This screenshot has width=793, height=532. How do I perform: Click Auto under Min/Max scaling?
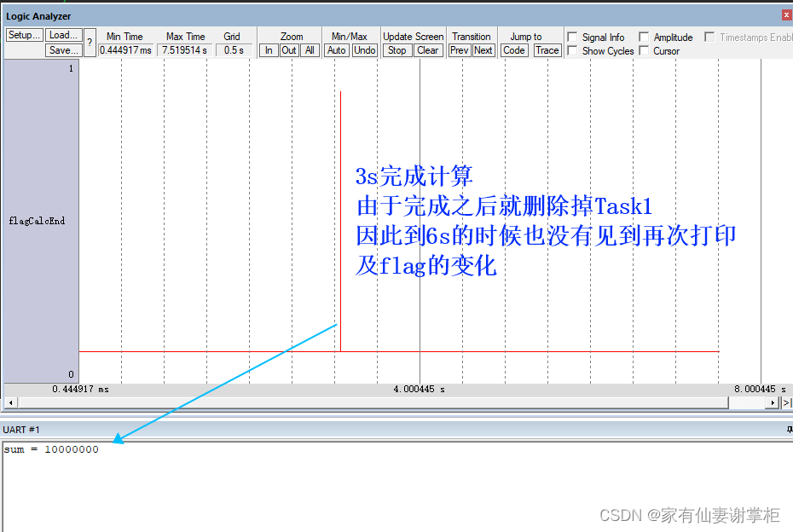click(x=336, y=50)
